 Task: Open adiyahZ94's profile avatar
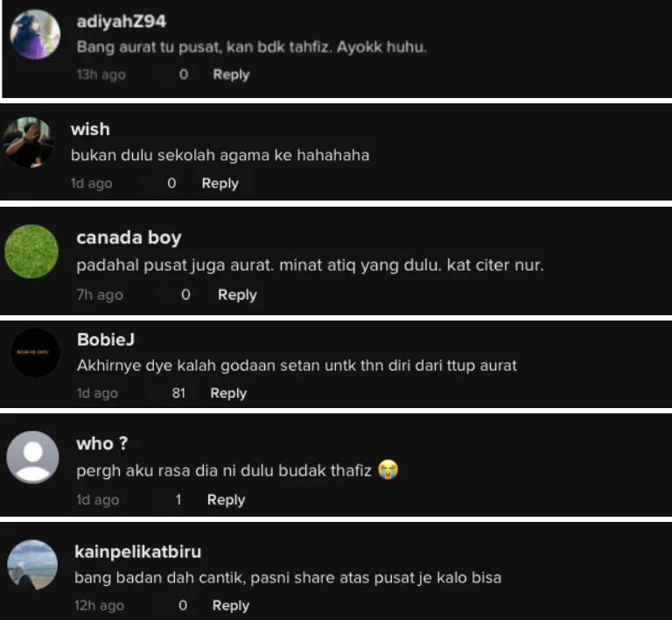pos(35,34)
